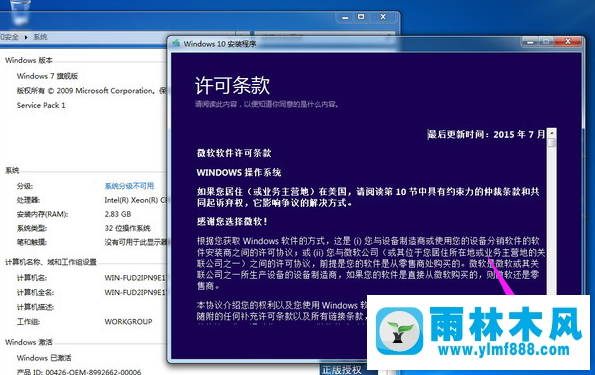Click the 微软软件许可条款 line
The width and height of the screenshot is (595, 375).
pos(234,153)
